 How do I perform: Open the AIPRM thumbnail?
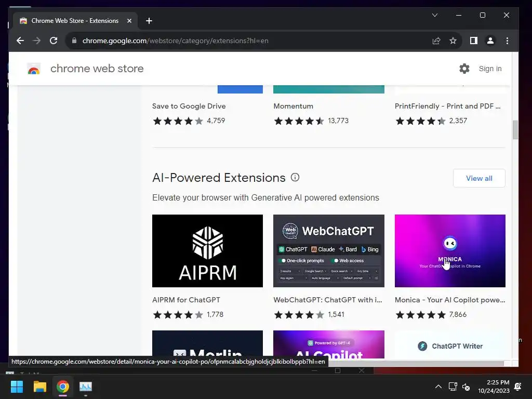pyautogui.click(x=208, y=251)
